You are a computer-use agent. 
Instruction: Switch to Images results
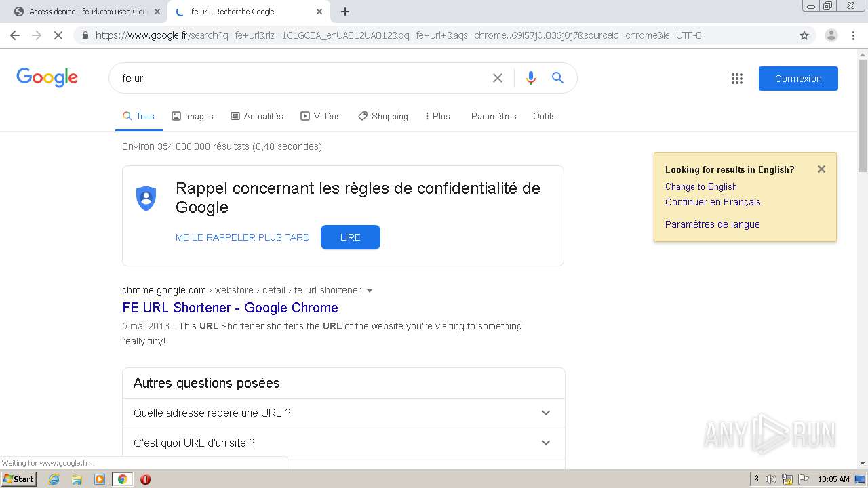coord(193,116)
